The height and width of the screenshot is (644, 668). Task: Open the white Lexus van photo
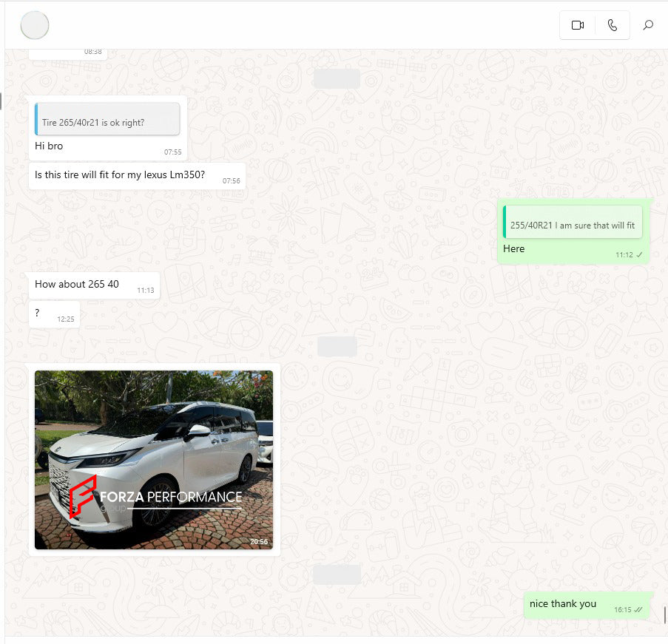[x=154, y=459]
